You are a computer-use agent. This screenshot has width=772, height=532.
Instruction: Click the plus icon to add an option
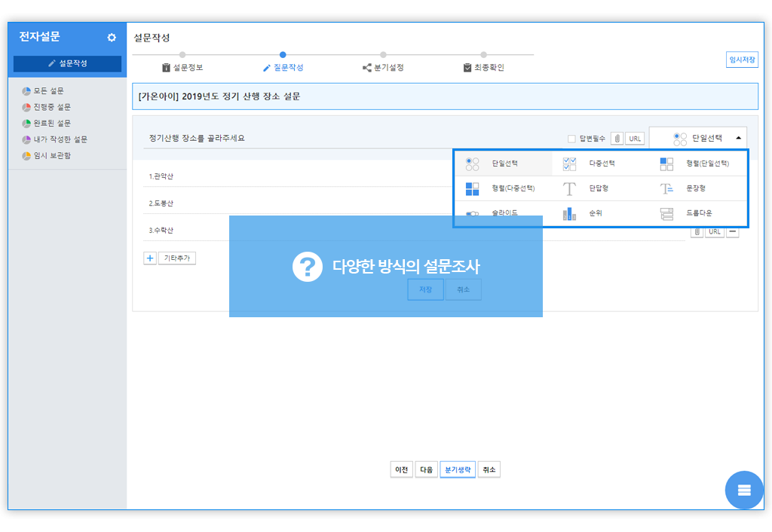click(150, 258)
